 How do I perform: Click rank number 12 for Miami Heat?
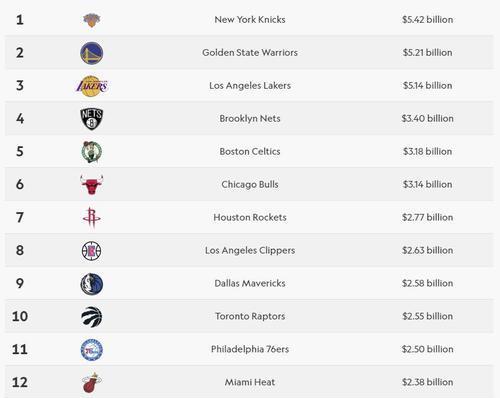point(20,382)
